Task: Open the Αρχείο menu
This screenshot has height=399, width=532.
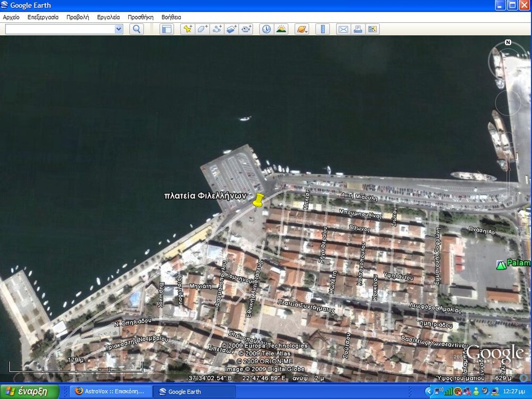Action: (11, 17)
